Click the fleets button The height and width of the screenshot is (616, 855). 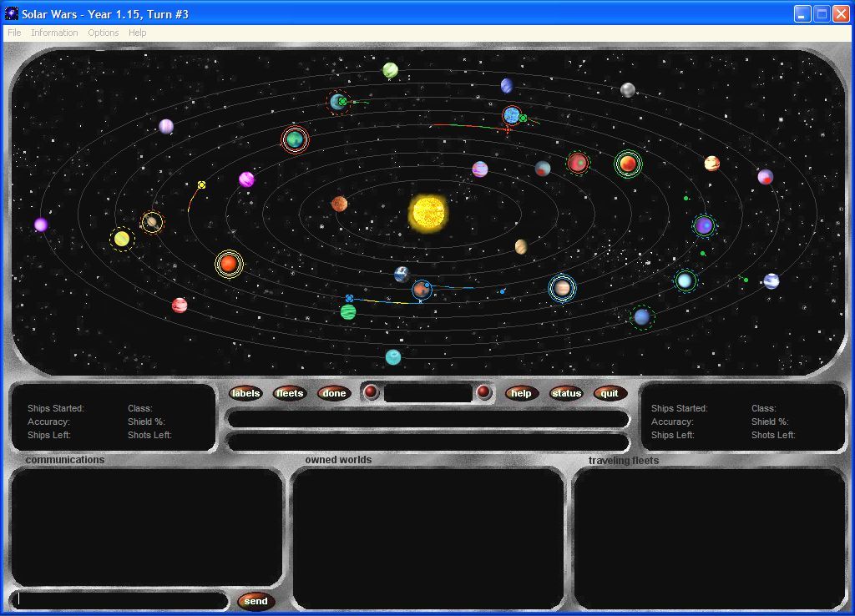point(290,393)
